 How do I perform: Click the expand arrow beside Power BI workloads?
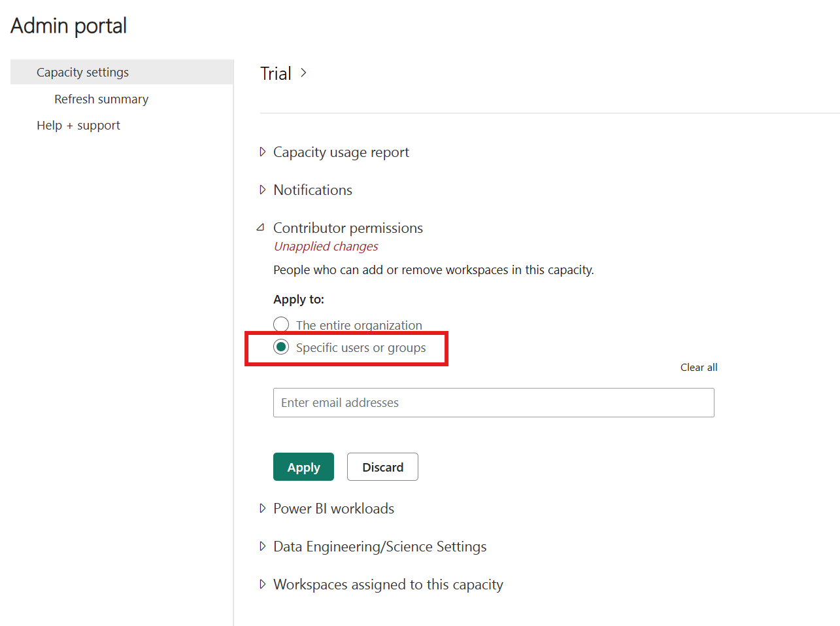[262, 508]
